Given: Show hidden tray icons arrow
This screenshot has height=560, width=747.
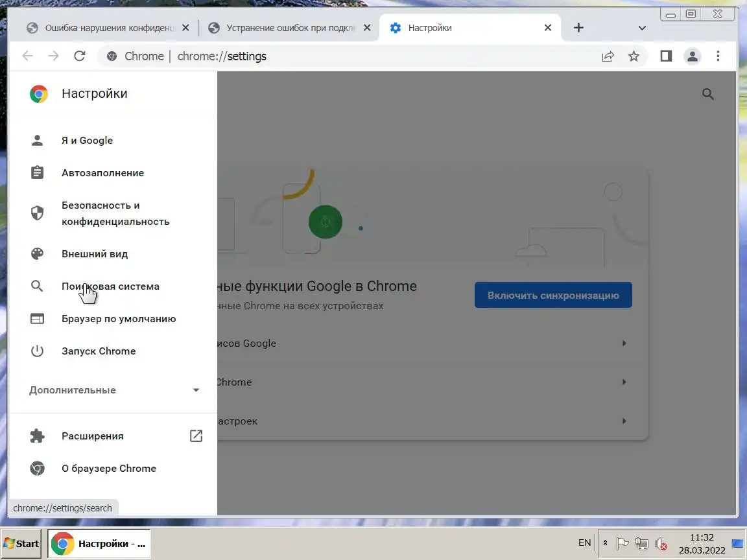Looking at the screenshot, I should (605, 543).
